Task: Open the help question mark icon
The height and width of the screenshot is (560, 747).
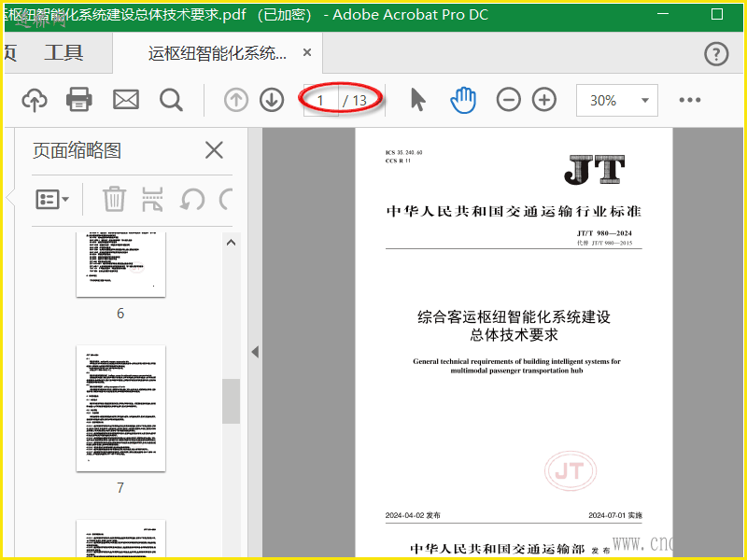Action: [x=716, y=54]
